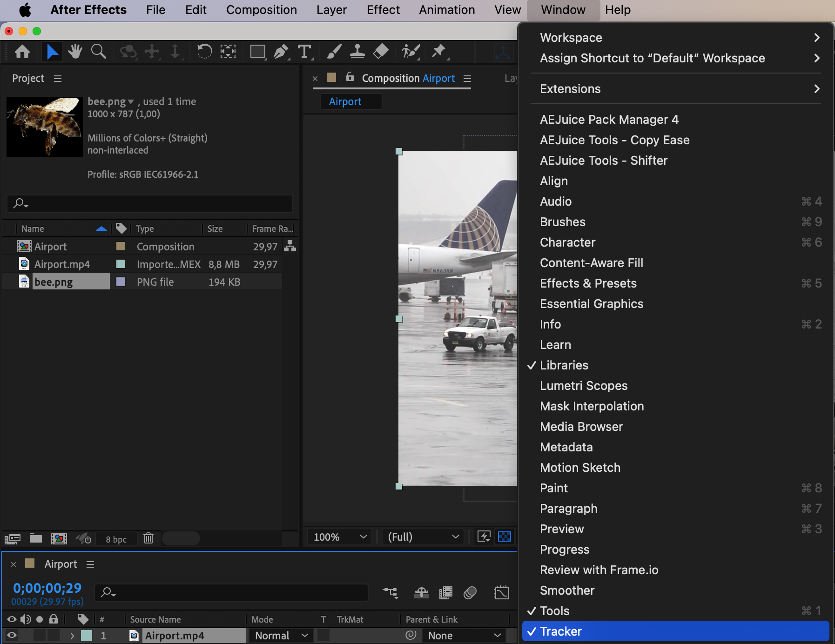The width and height of the screenshot is (835, 644).
Task: Toggle the transparency grid button
Action: coord(505,537)
